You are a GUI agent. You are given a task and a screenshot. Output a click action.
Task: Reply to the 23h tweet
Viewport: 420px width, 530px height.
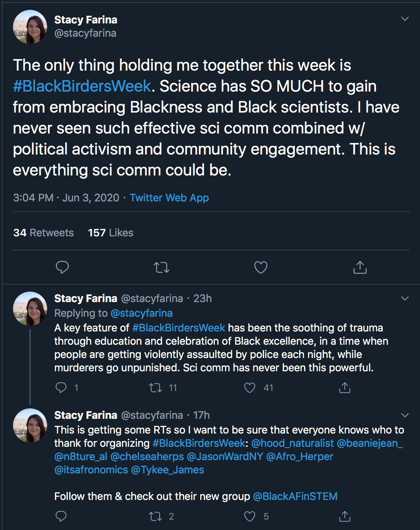[x=61, y=388]
